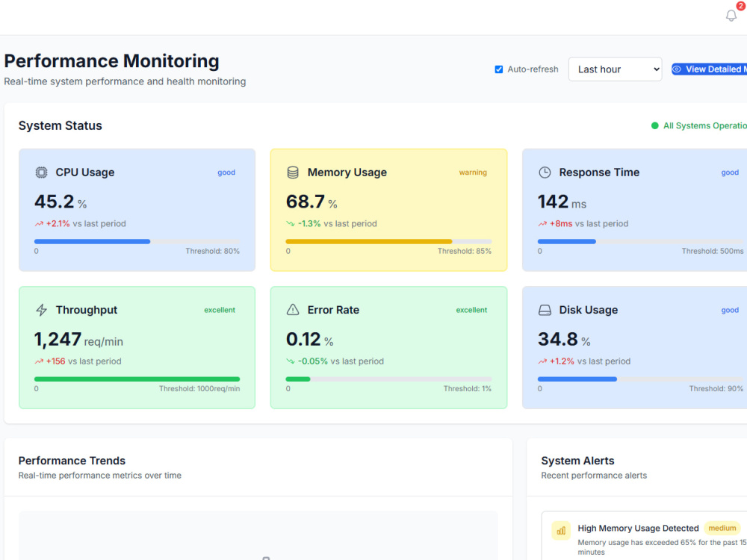The height and width of the screenshot is (560, 747).
Task: Click the Disk Usage progress bar
Action: click(x=640, y=379)
